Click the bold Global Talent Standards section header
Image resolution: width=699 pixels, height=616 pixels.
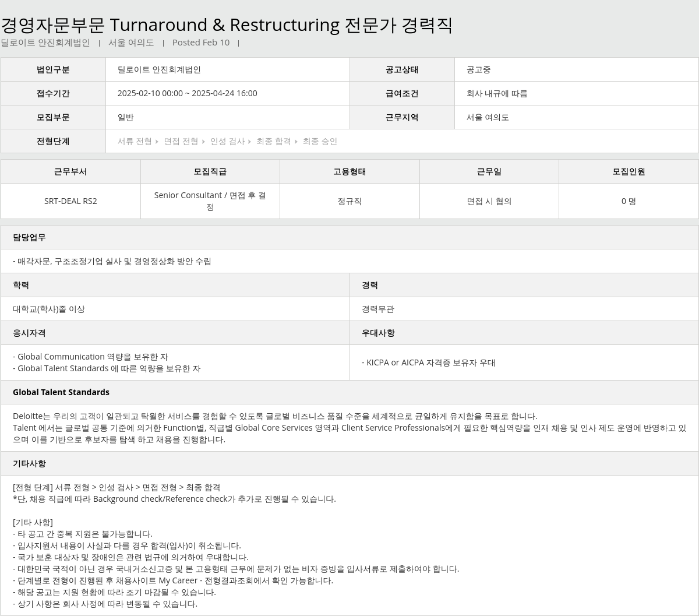click(x=349, y=392)
